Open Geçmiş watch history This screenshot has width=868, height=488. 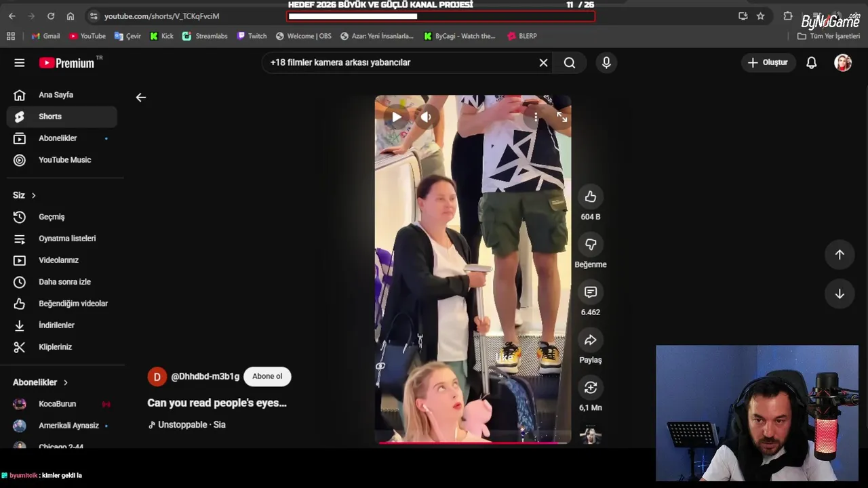pos(62,217)
